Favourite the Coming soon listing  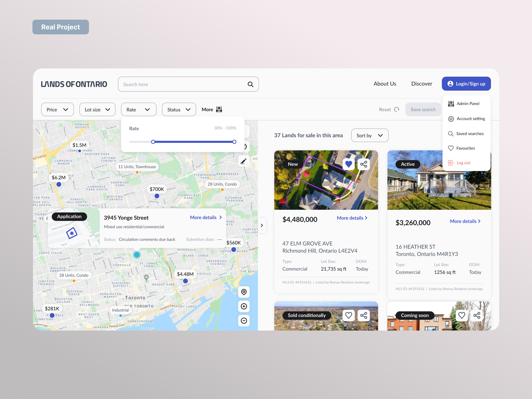tap(462, 315)
